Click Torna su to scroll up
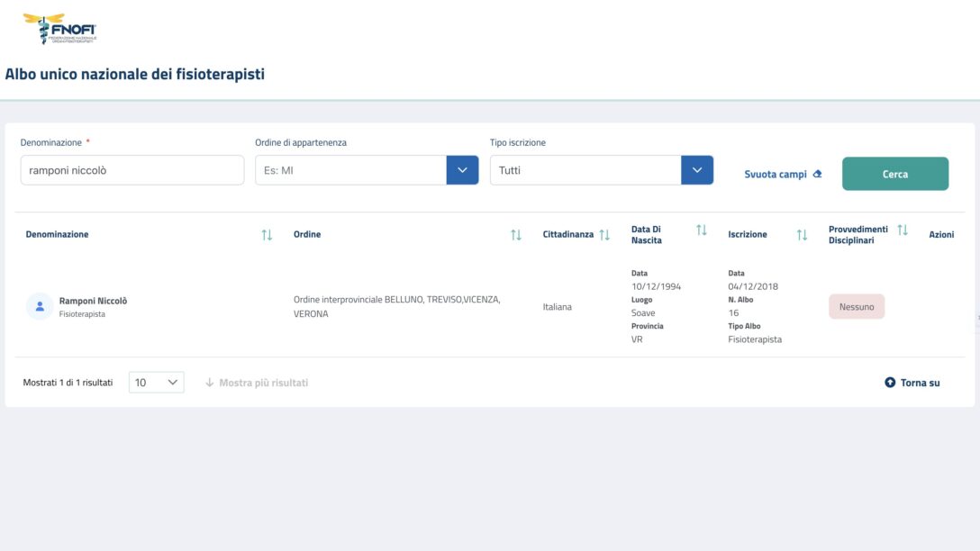This screenshot has width=980, height=551. point(912,383)
